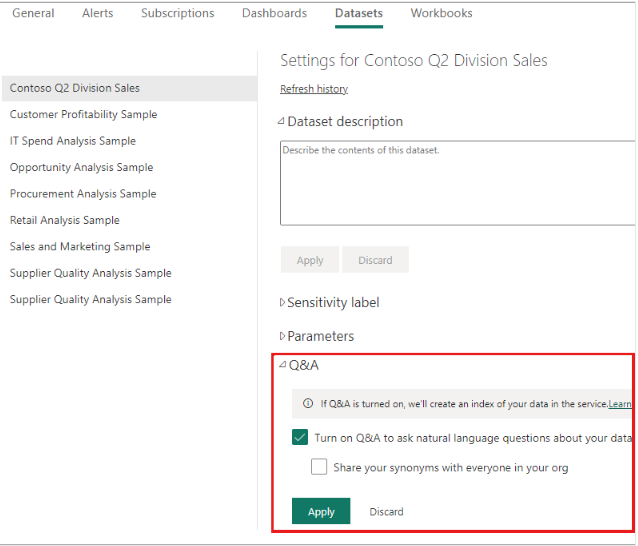The image size is (638, 546).
Task: Open the Workbooks tab
Action: [441, 13]
